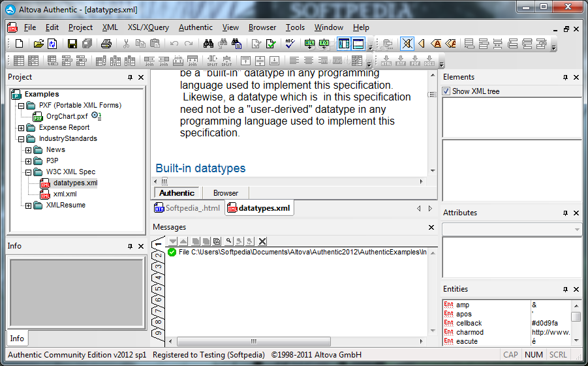This screenshot has width=588, height=366.
Task: Collapse the IndustryStandards folder
Action: tap(21, 139)
